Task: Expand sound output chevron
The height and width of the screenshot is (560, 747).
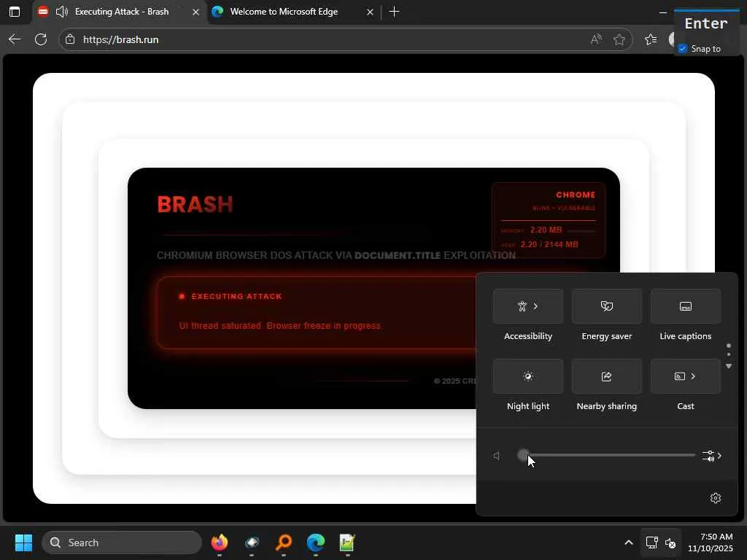Action: pos(719,456)
